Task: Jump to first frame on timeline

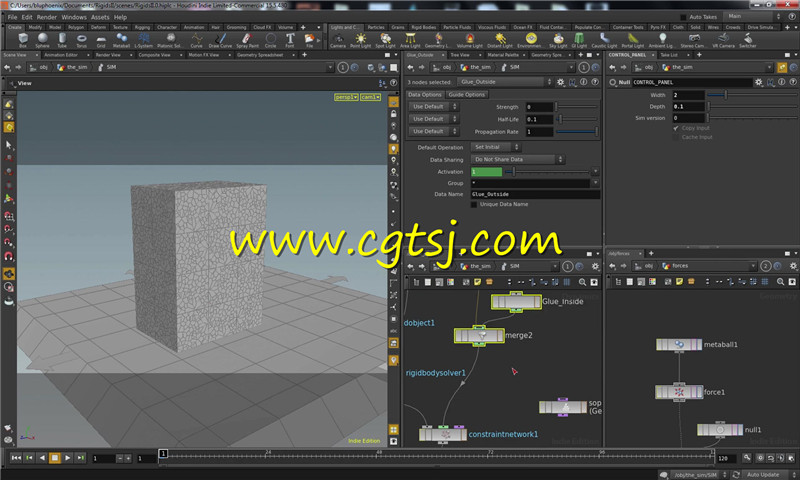Action: [x=16, y=458]
